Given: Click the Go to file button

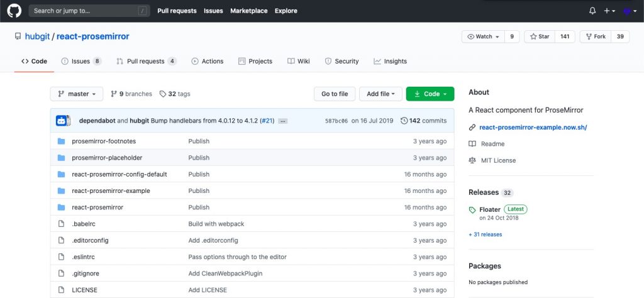Looking at the screenshot, I should click(335, 94).
